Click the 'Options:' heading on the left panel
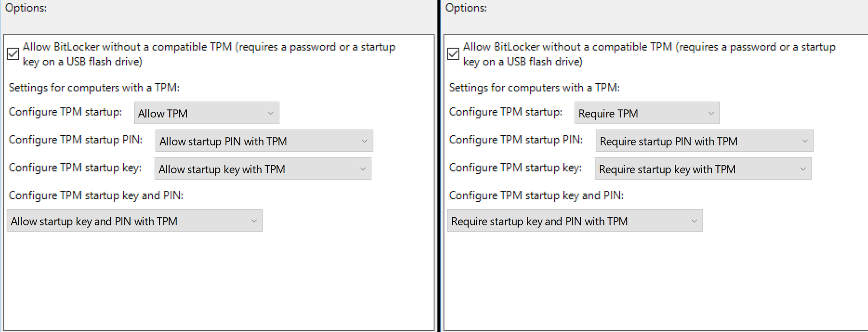This screenshot has height=332, width=868. [26, 7]
